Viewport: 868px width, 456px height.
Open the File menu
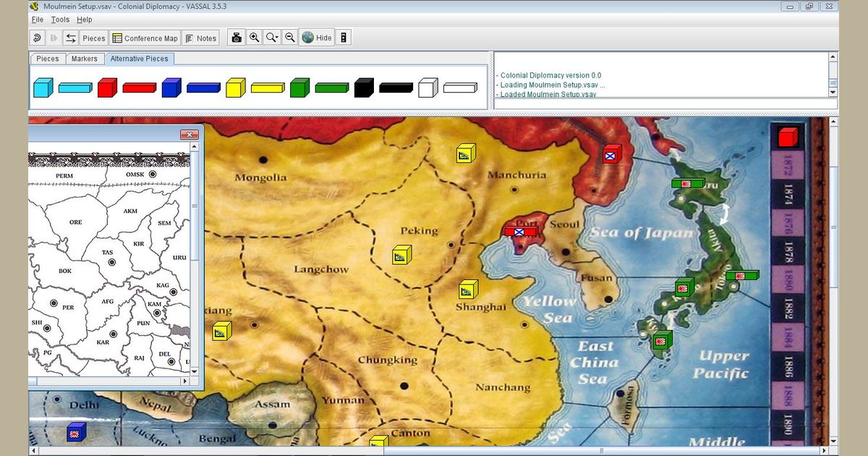(x=38, y=20)
